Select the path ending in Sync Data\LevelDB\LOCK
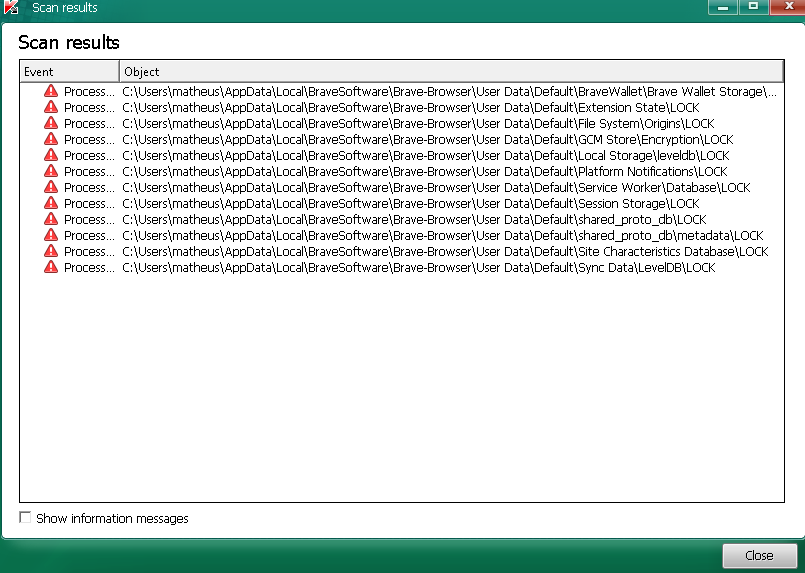 [418, 267]
